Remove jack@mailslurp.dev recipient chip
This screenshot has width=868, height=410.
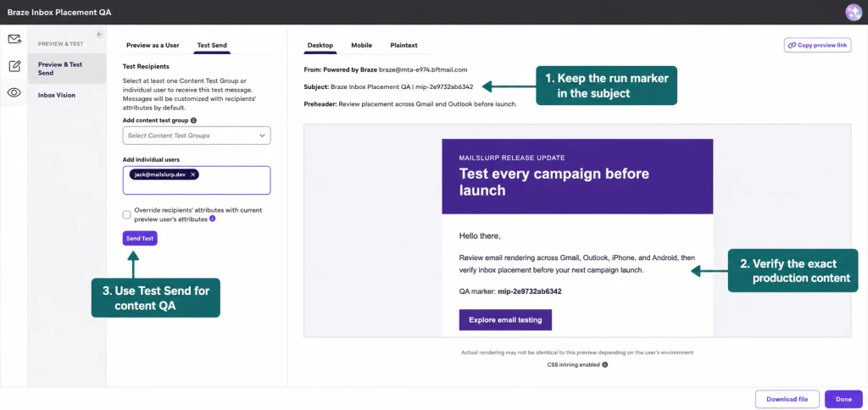[192, 175]
